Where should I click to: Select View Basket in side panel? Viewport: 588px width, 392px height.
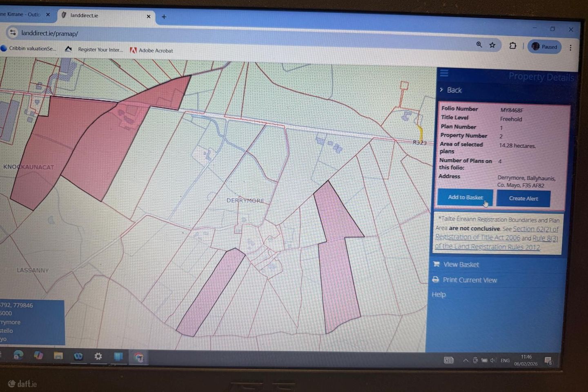click(x=461, y=265)
